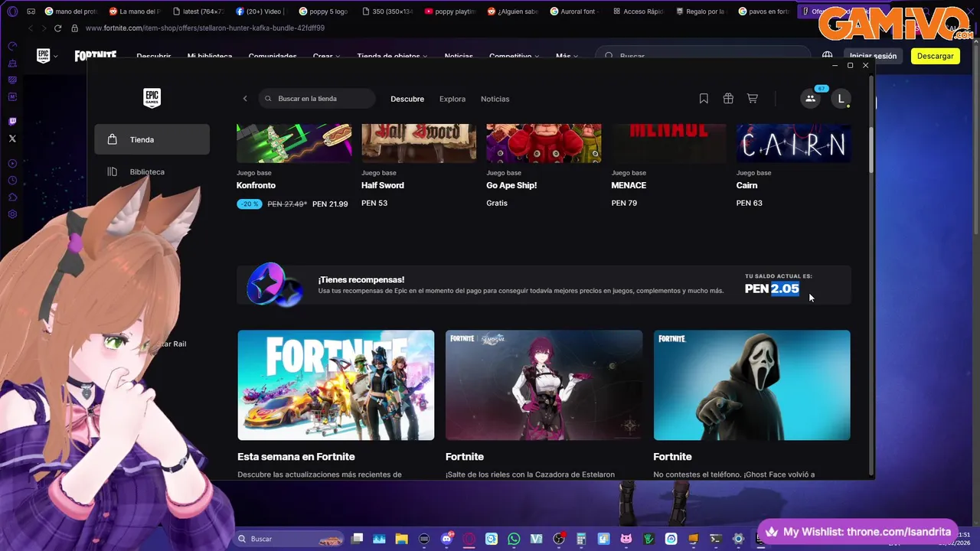The width and height of the screenshot is (980, 551).
Task: Click the Ghost Face Fortnite card image
Action: point(752,385)
